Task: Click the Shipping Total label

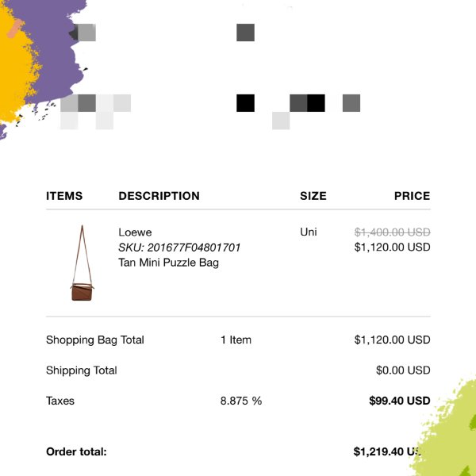Action: [82, 370]
